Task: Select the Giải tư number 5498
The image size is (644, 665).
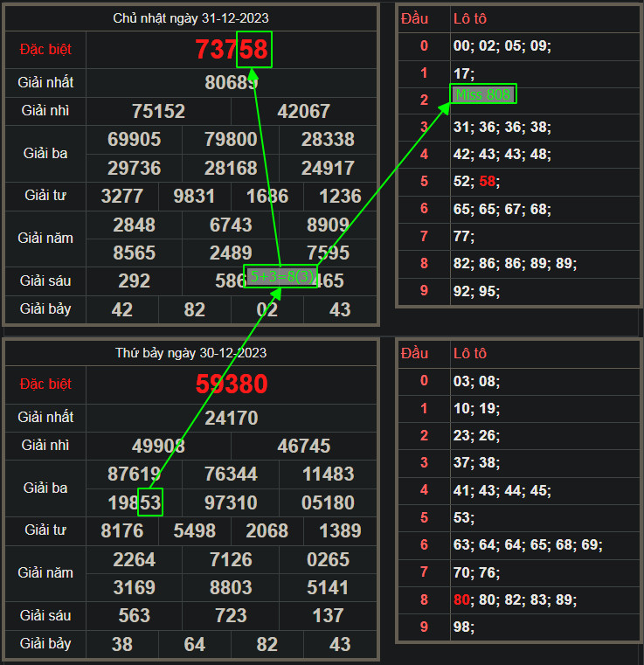Action: [x=195, y=530]
